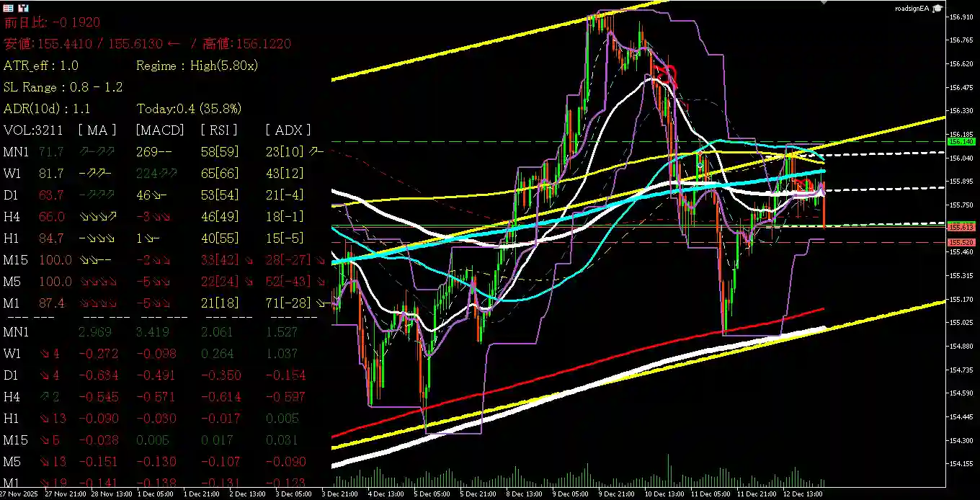Image resolution: width=980 pixels, height=500 pixels.
Task: Click the red 155.613 current price tag
Action: [x=961, y=227]
